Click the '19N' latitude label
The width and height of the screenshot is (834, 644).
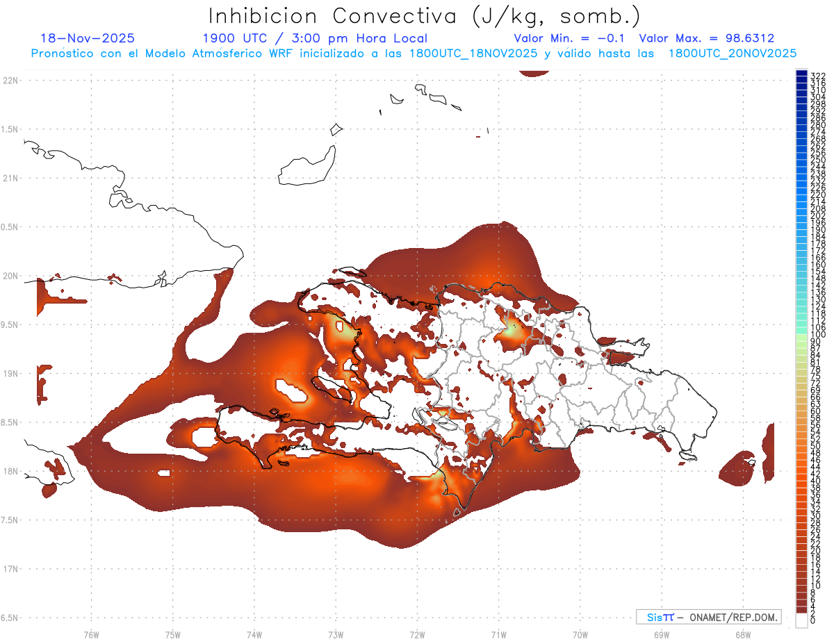pos(10,374)
